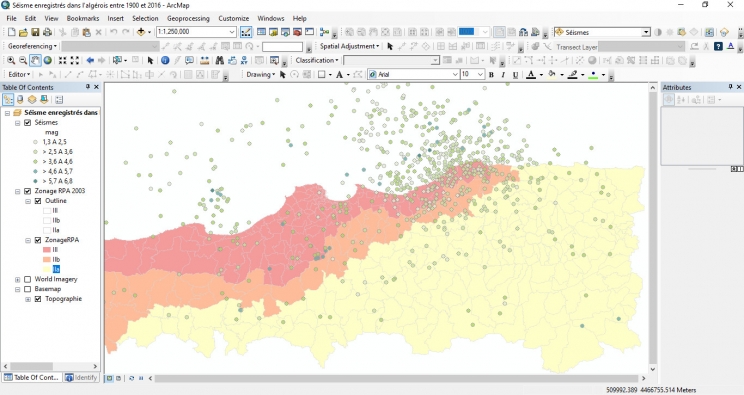Toggle the Topographie layer checkbox
744x395 pixels.
click(x=38, y=299)
